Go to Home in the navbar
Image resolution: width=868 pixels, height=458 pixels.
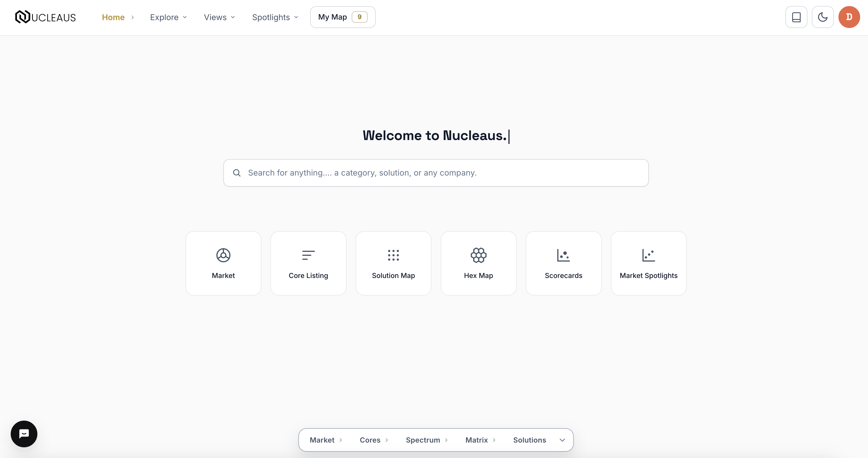point(113,17)
